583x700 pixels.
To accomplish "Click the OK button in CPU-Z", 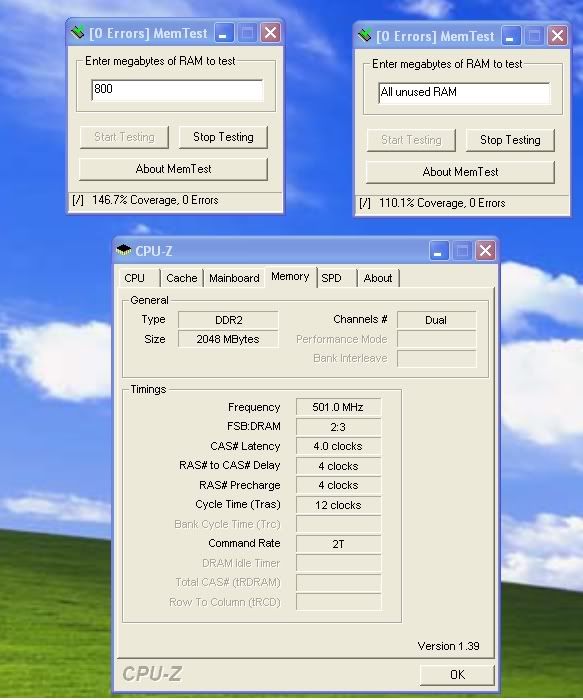I will pos(457,675).
